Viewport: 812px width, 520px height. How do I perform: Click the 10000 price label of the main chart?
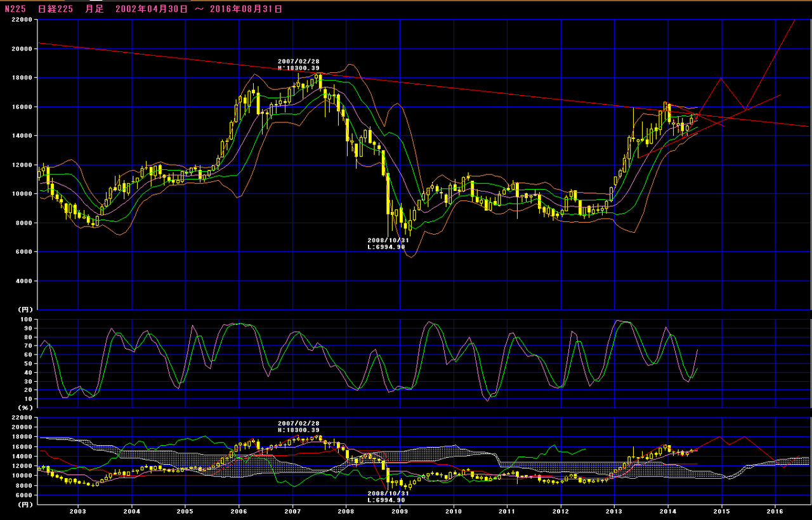click(21, 194)
